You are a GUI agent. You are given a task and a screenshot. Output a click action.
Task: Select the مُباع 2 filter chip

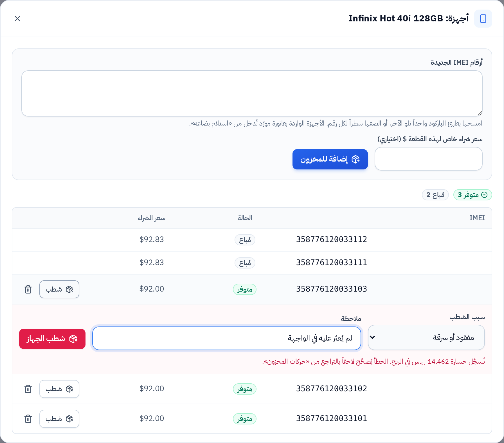435,195
